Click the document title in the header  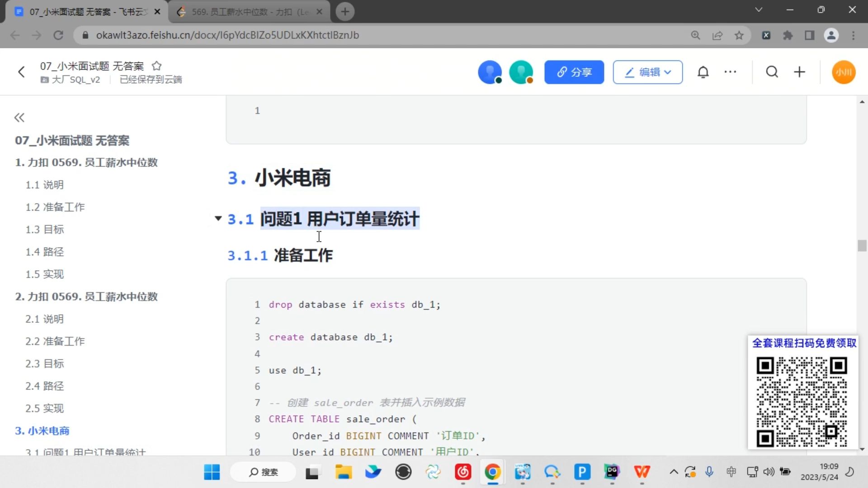tap(92, 66)
